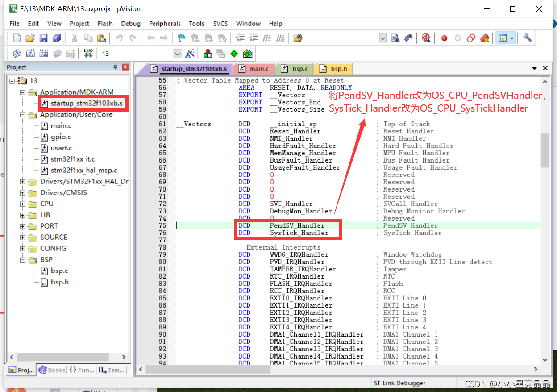Image resolution: width=557 pixels, height=392 pixels.
Task: Expand the CPU group
Action: [23, 204]
